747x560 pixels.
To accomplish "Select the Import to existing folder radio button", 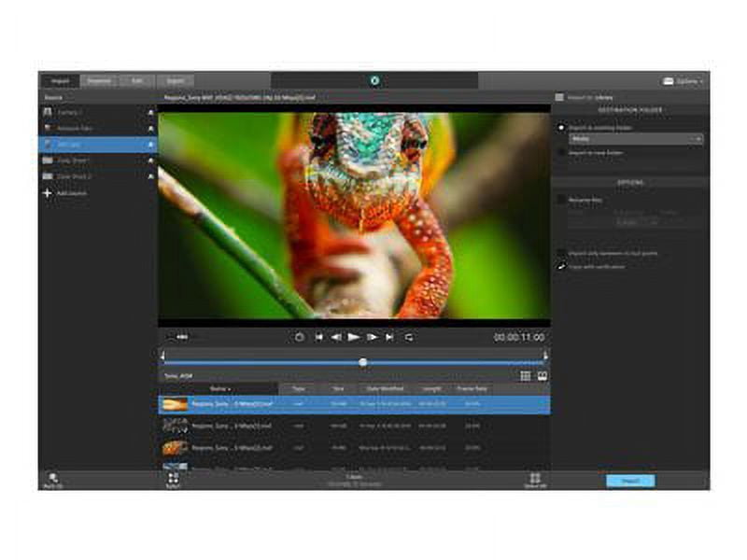I will pyautogui.click(x=561, y=128).
